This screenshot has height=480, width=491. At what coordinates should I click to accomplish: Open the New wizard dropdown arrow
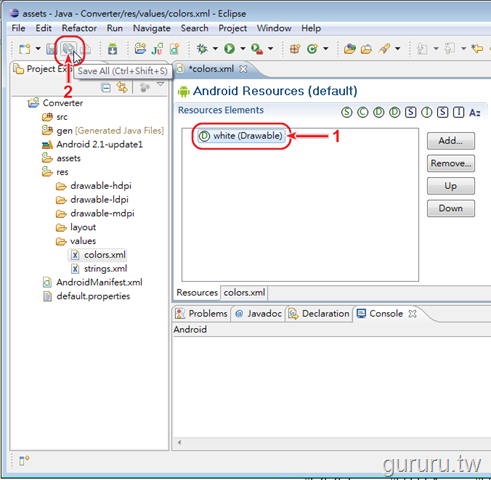pos(38,49)
